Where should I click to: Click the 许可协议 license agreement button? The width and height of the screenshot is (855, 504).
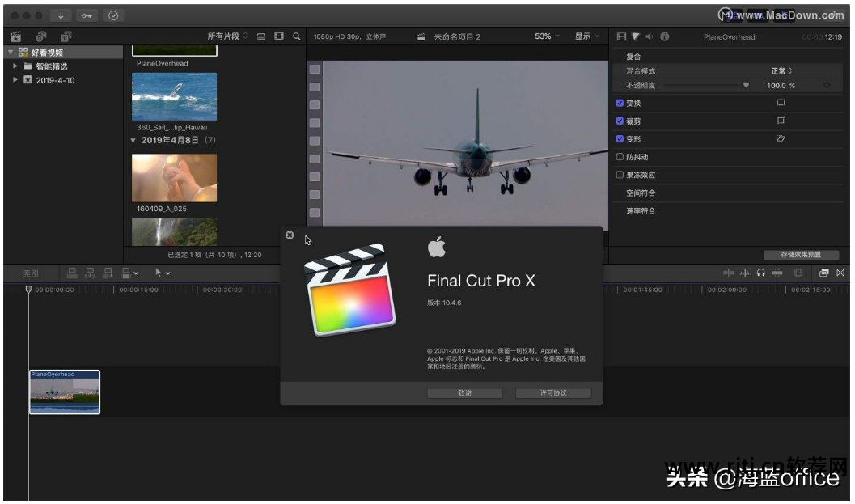point(553,393)
